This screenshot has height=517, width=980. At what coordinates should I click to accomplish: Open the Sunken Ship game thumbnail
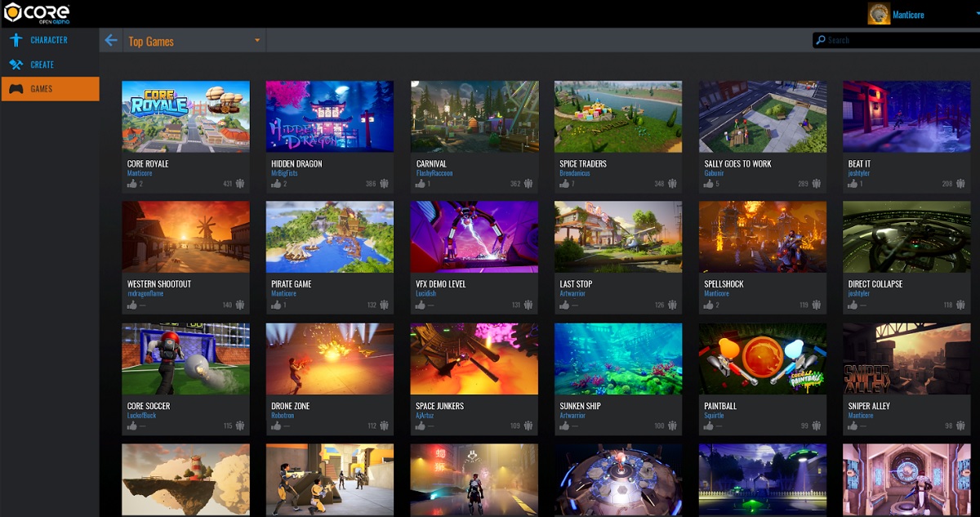(618, 359)
